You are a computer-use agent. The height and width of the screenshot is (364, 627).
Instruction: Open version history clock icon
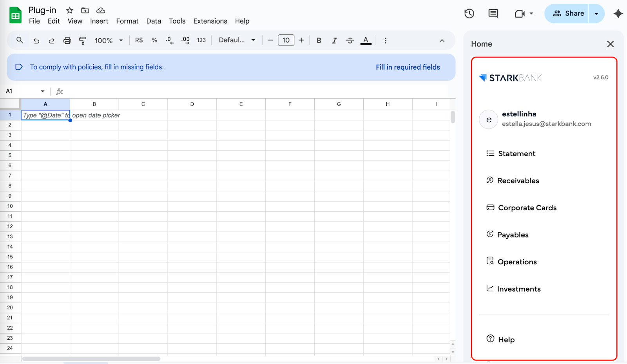click(469, 14)
